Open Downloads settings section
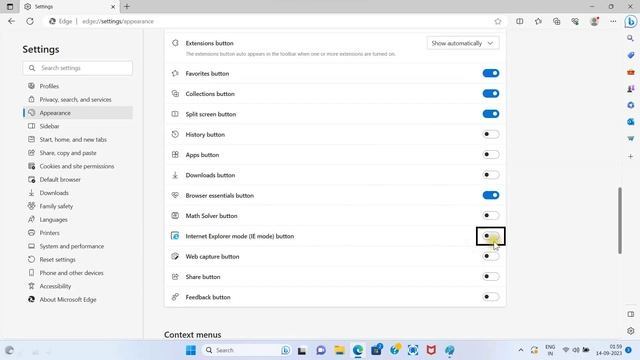This screenshot has height=360, width=640. (x=78, y=193)
